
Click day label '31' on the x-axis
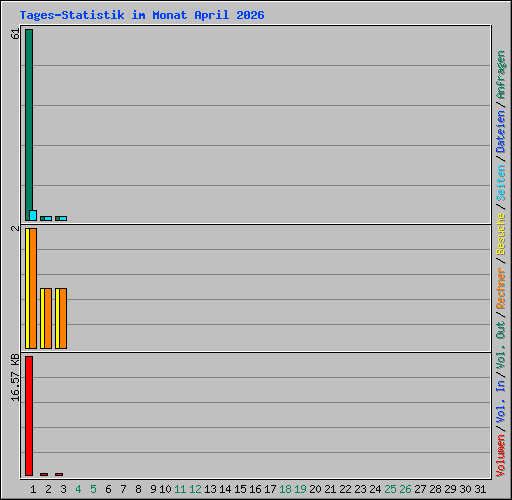click(x=480, y=489)
